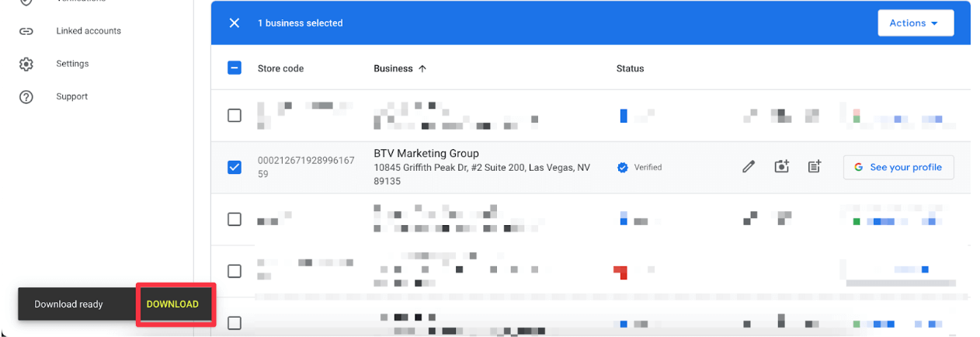Screen dimensions: 980x337
Task: Click the store code 00021267192899616759
Action: (306, 167)
